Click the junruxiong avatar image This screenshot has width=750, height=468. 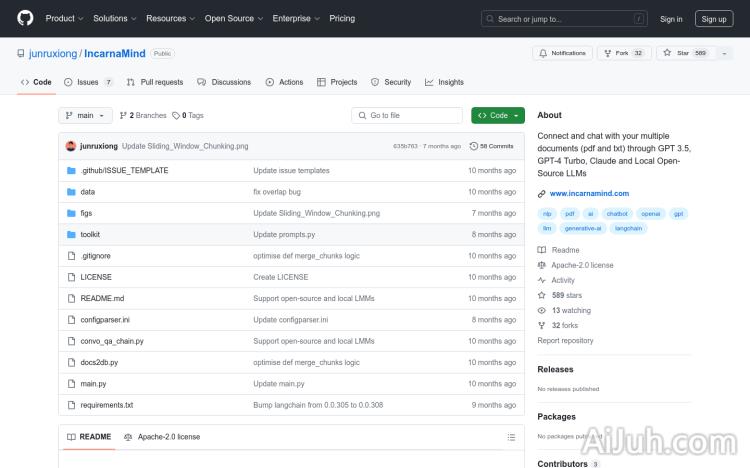point(71,146)
